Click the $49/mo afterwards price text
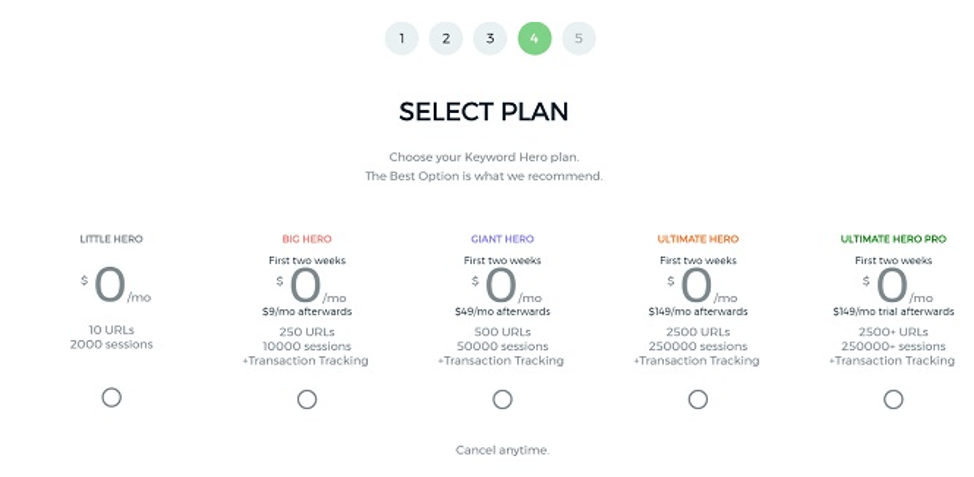The image size is (974, 477). tap(502, 311)
